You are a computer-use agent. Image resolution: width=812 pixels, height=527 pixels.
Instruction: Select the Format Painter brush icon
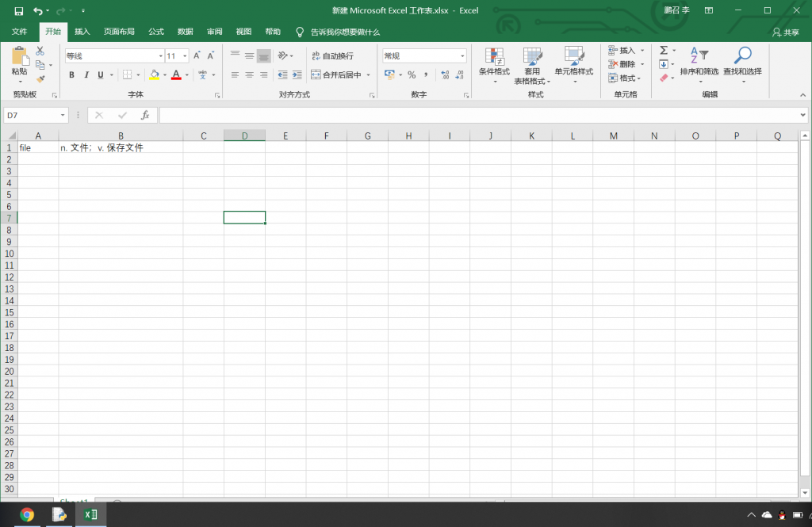(x=40, y=78)
